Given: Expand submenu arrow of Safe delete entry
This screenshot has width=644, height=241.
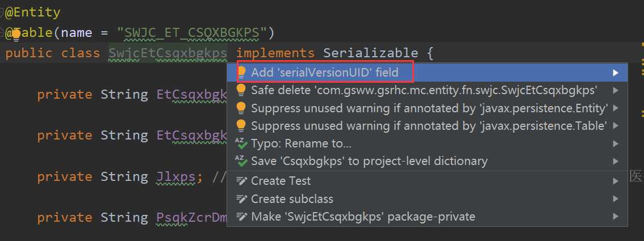Looking at the screenshot, I should [615, 90].
